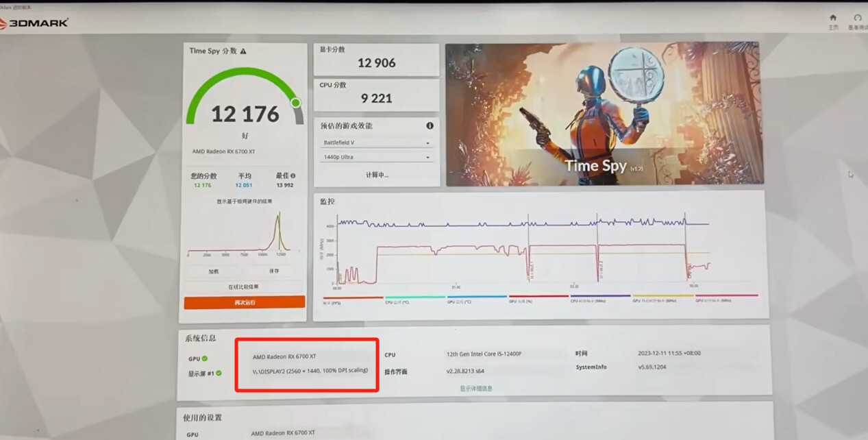Click the 3DMark logo

(x=34, y=23)
